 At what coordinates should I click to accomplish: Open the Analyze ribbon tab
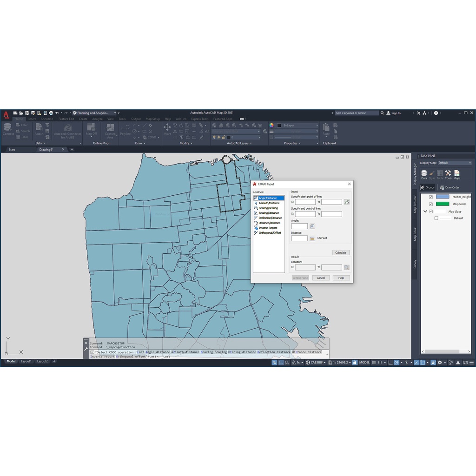(98, 119)
